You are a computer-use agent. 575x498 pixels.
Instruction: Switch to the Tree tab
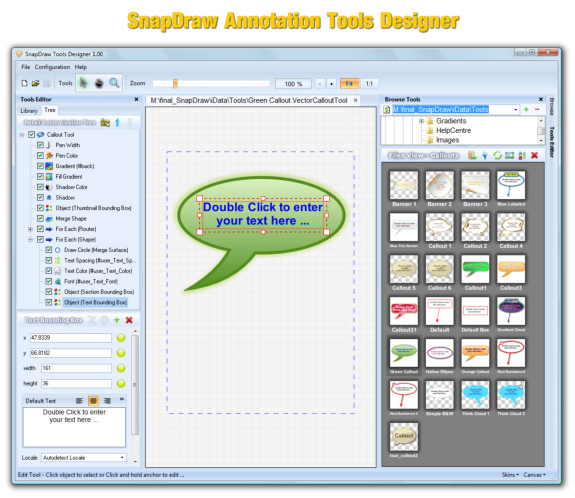[50, 110]
